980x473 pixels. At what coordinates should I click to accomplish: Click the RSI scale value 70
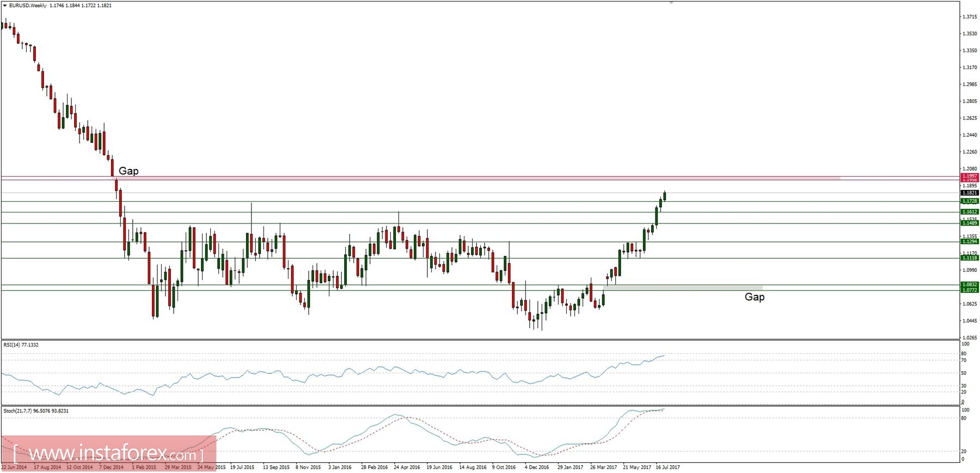pos(964,361)
